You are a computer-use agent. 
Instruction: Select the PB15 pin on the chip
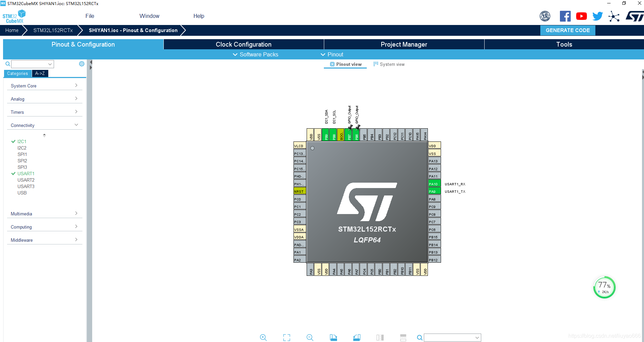435,237
